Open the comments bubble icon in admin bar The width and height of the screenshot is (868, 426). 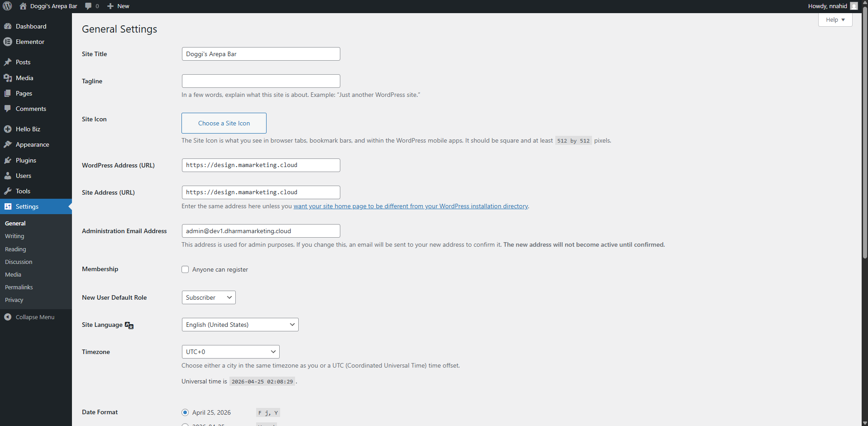pos(88,6)
